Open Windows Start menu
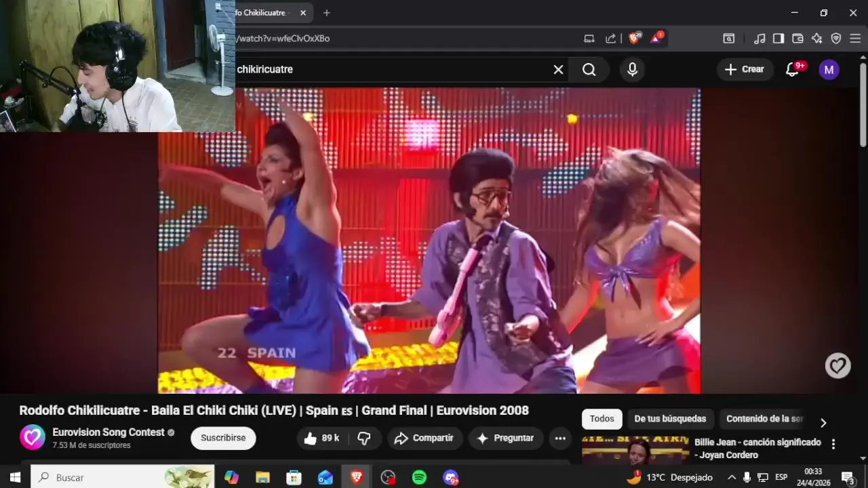The height and width of the screenshot is (488, 868). coord(15,477)
